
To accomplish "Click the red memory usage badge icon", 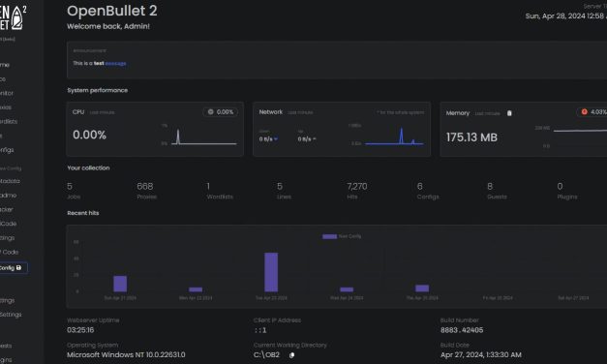I will click(x=584, y=112).
